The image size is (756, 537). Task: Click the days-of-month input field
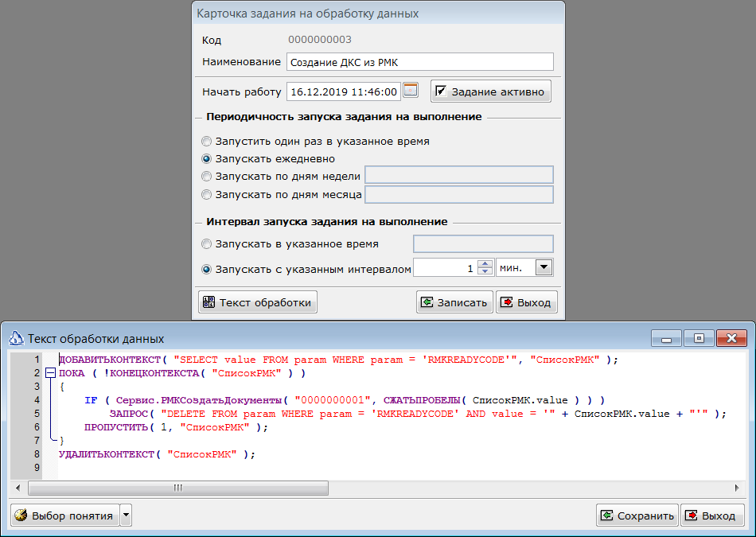click(459, 195)
